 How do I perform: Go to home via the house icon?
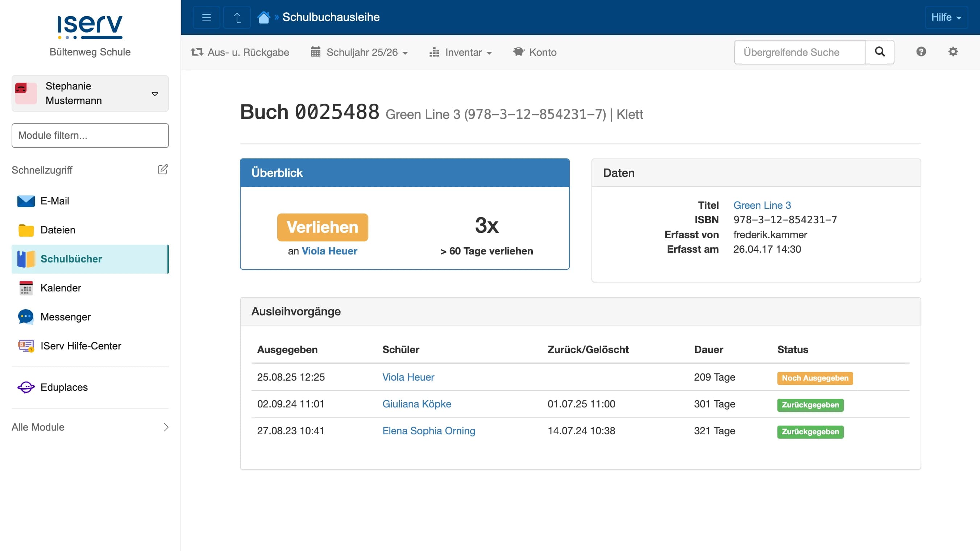pyautogui.click(x=263, y=17)
